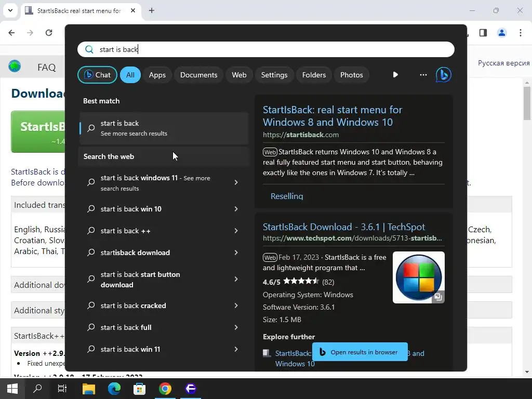532x399 pixels.
Task: Click 'startisback download' suggestion text
Action: [136, 252]
